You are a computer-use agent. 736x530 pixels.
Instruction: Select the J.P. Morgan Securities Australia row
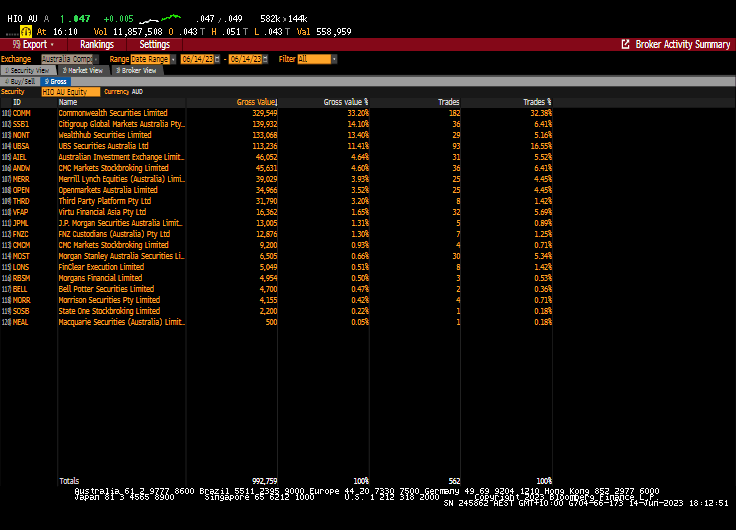click(276, 223)
